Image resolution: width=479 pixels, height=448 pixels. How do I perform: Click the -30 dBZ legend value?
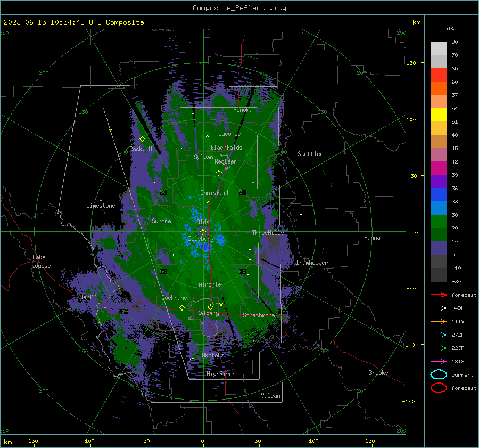point(456,281)
